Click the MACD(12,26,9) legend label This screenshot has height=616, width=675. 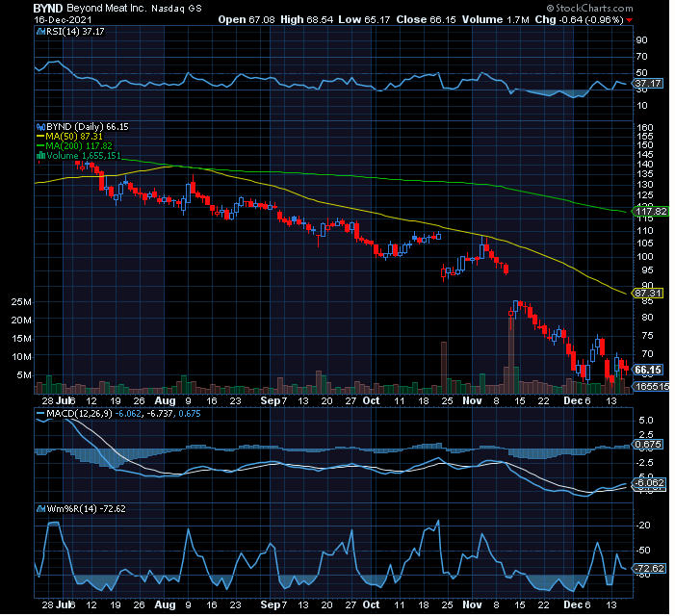tap(79, 413)
